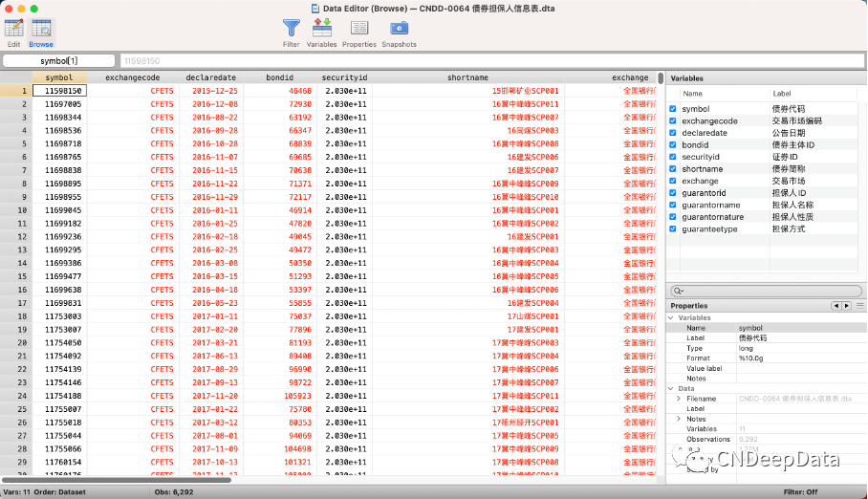Go to next variable arrow in Properties

[x=846, y=306]
